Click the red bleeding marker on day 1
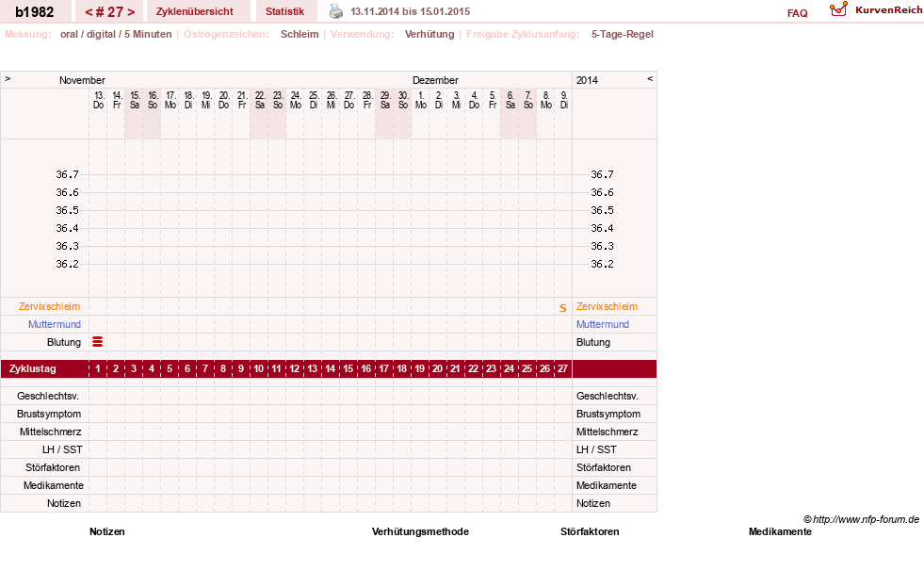Image resolution: width=924 pixels, height=587 pixels. (98, 342)
